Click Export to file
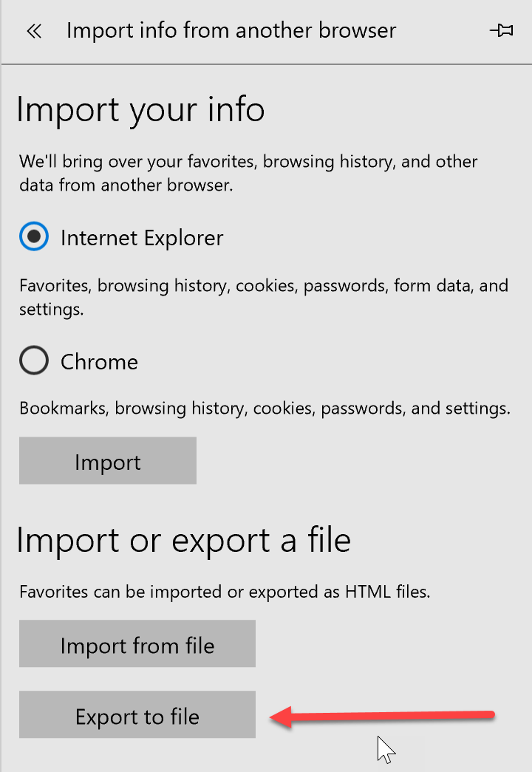Viewport: 532px width, 772px height. (137, 714)
